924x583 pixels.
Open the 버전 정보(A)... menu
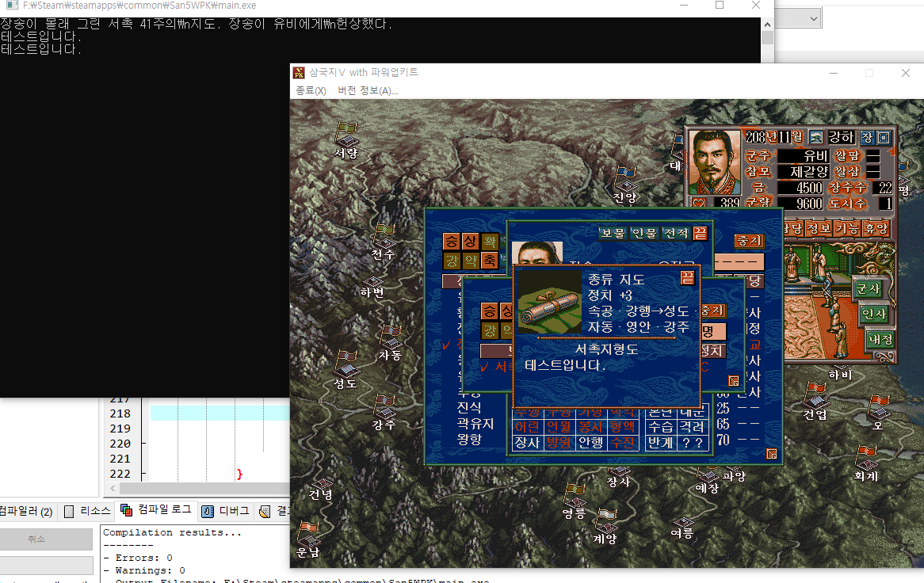click(368, 90)
